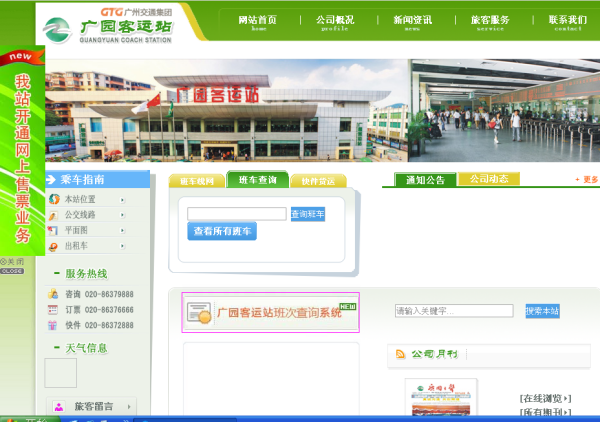Click 查询班车 button
Viewport: 600px width, 422px height.
pyautogui.click(x=308, y=214)
